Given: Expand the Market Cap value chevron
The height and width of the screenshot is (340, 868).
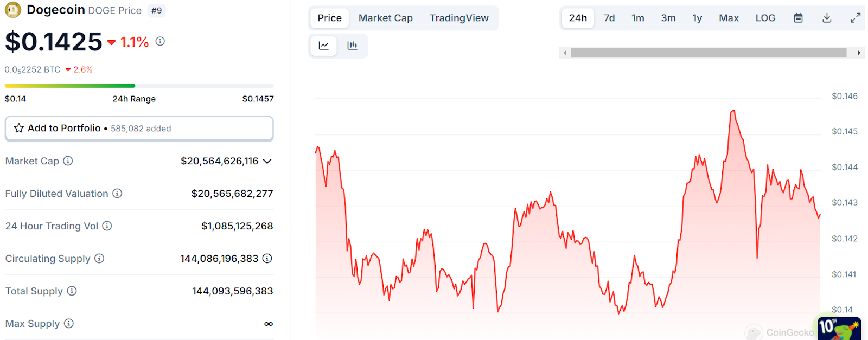Looking at the screenshot, I should point(267,161).
